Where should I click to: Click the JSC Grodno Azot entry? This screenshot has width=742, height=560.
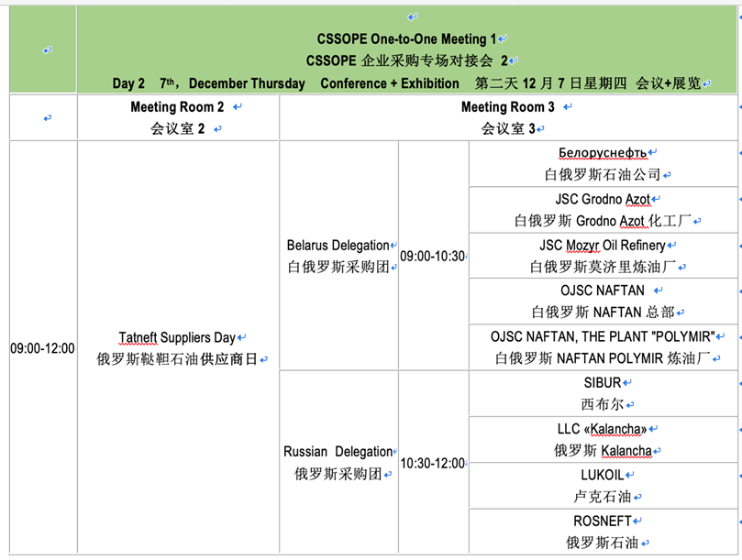[x=603, y=199]
